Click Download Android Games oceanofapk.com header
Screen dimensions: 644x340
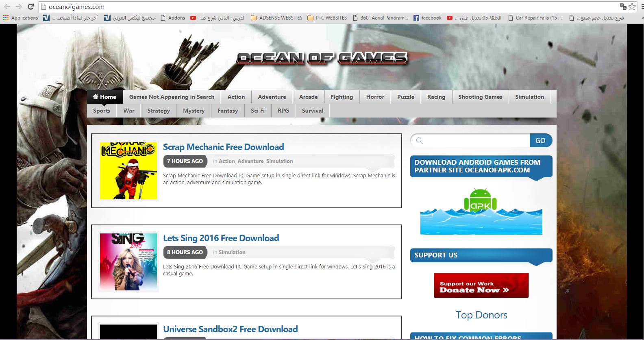pos(481,166)
